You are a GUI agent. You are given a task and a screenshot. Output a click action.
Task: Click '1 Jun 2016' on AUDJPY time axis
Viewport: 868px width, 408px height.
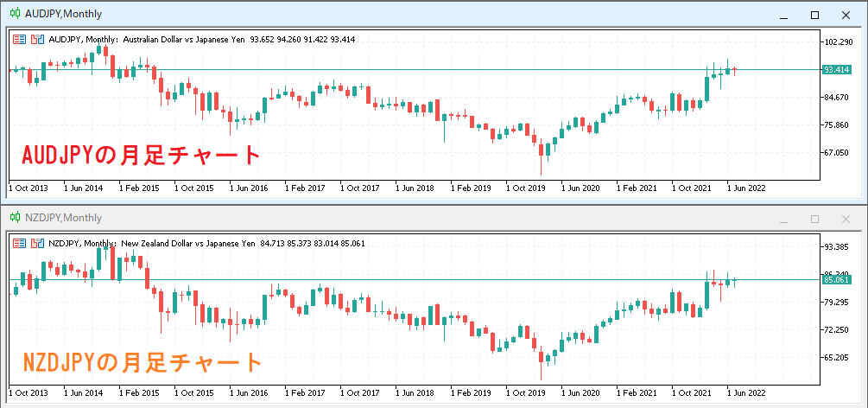(249, 188)
